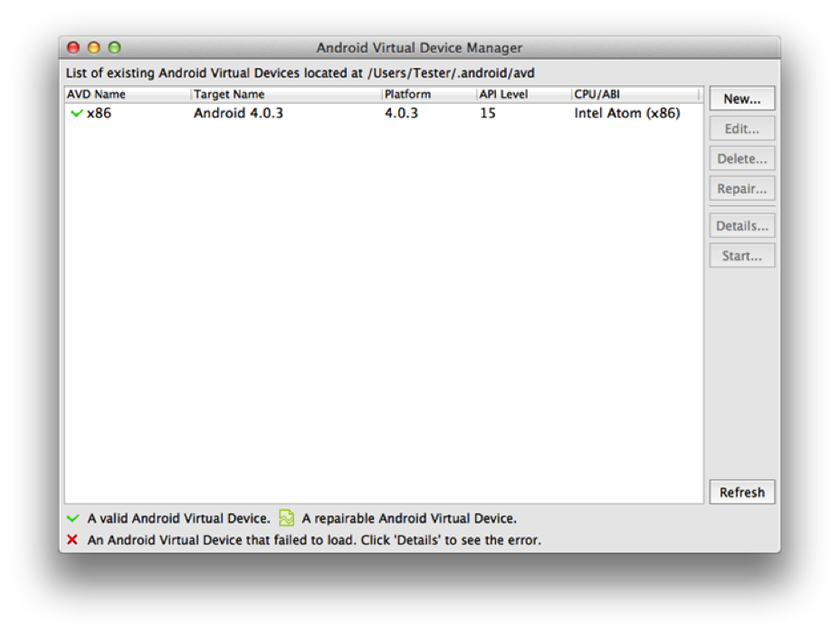The height and width of the screenshot is (635, 840).
Task: Click the Delete... button
Action: [741, 159]
